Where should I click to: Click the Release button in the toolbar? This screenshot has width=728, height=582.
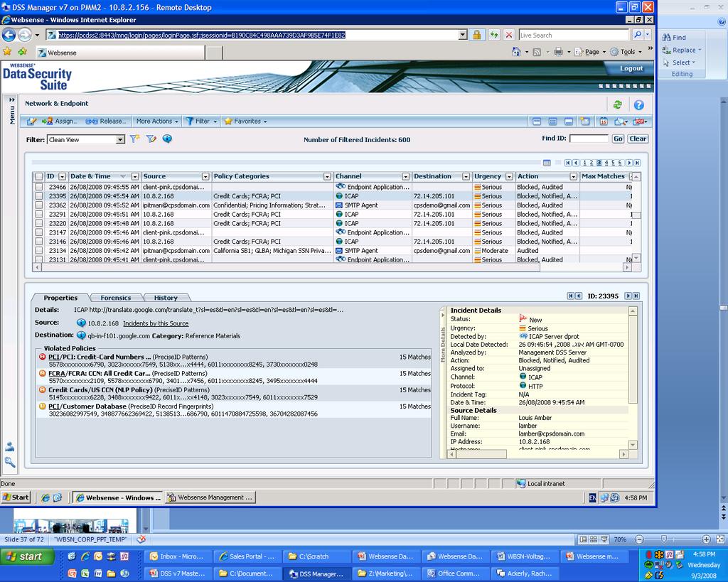(106, 121)
